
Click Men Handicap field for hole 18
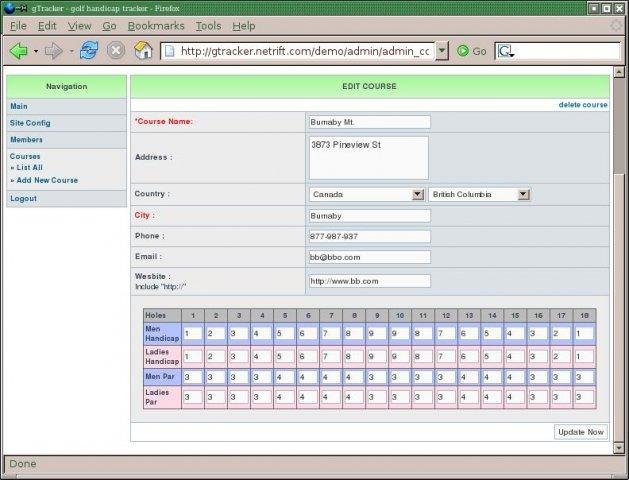click(x=584, y=333)
